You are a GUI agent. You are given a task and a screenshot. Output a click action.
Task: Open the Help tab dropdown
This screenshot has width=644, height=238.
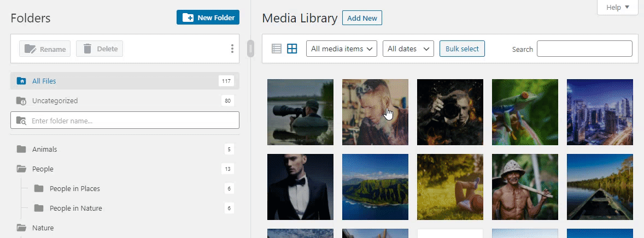pos(618,8)
